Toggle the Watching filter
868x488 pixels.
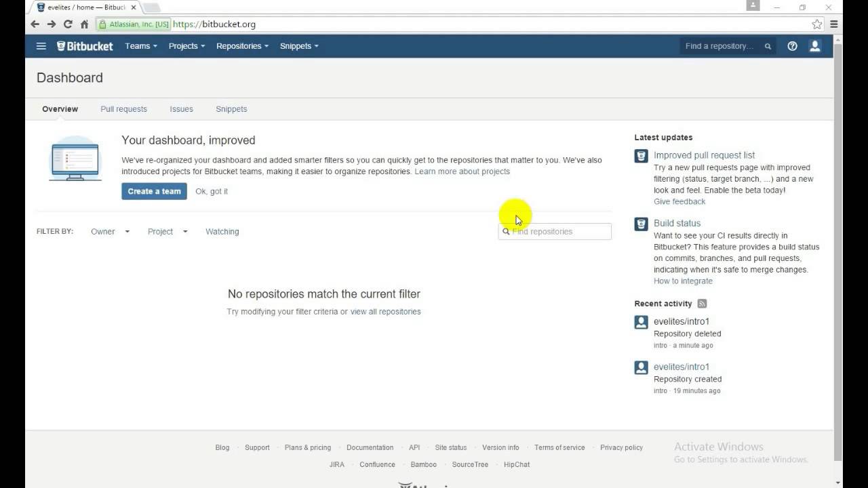pos(222,232)
